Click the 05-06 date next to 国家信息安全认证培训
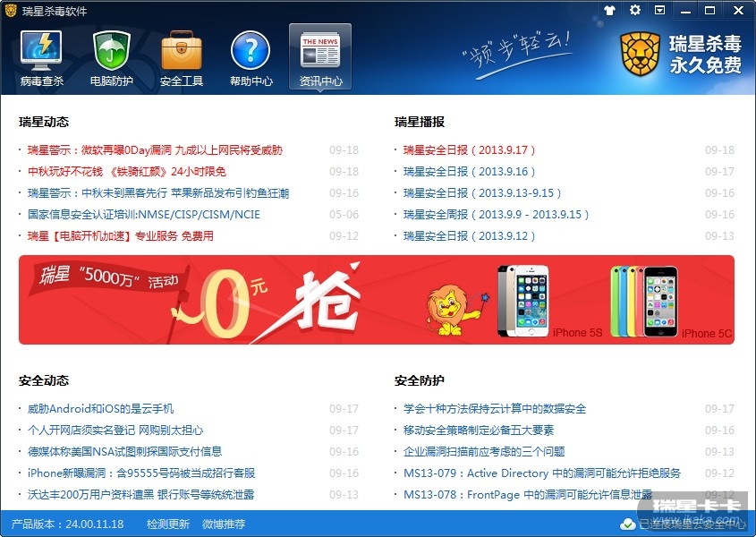This screenshot has height=537, width=756. click(344, 214)
